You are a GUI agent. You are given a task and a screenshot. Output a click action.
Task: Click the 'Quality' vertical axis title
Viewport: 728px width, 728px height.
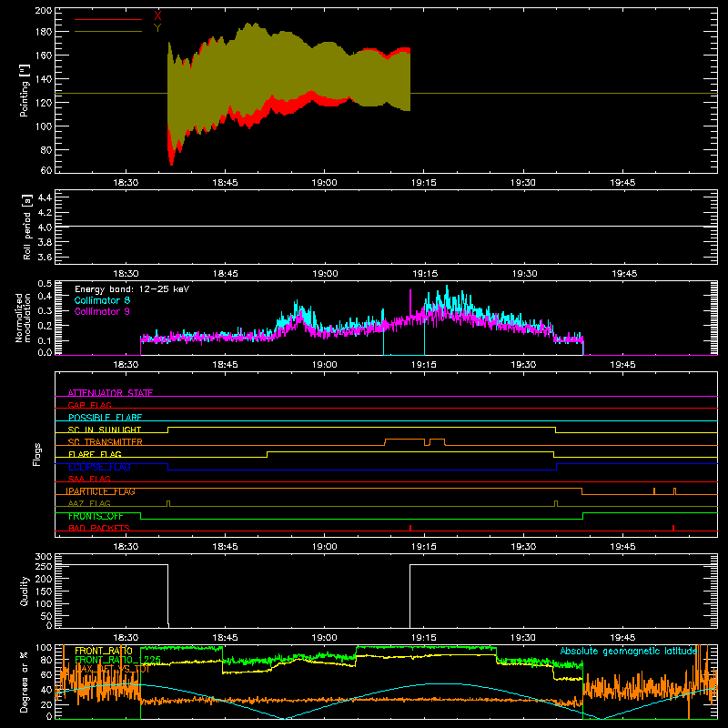[25, 591]
